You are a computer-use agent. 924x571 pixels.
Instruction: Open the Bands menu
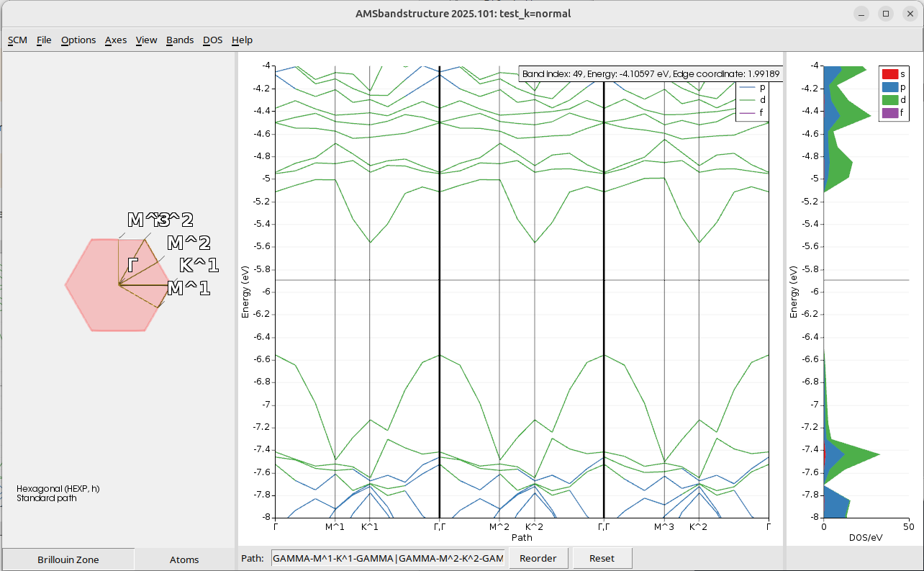pos(180,40)
